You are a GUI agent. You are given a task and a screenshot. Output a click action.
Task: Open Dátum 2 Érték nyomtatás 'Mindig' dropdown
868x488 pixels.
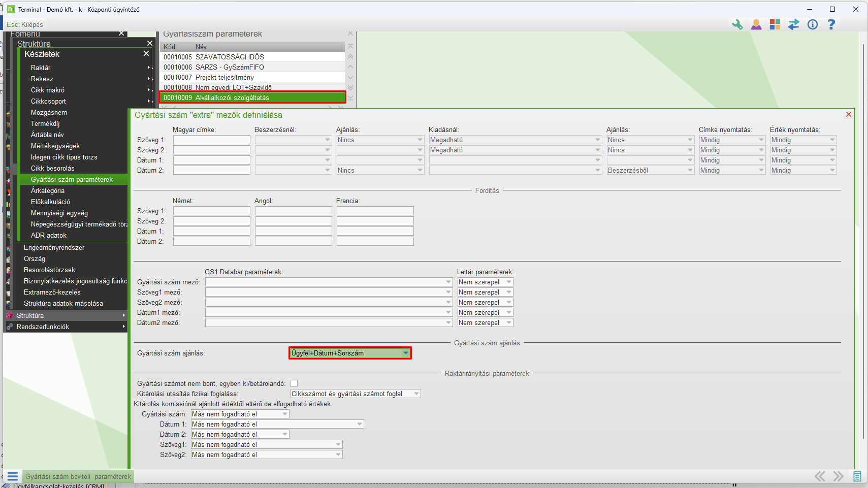[x=803, y=170]
